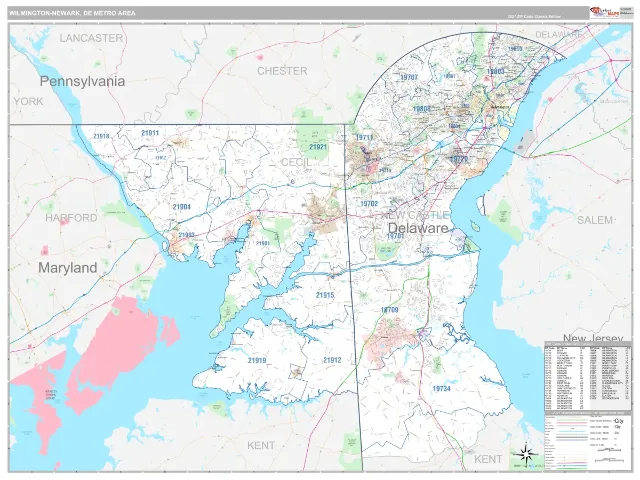The image size is (640, 480).
Task: Click the map legend with road line samples
Action: pos(587,440)
